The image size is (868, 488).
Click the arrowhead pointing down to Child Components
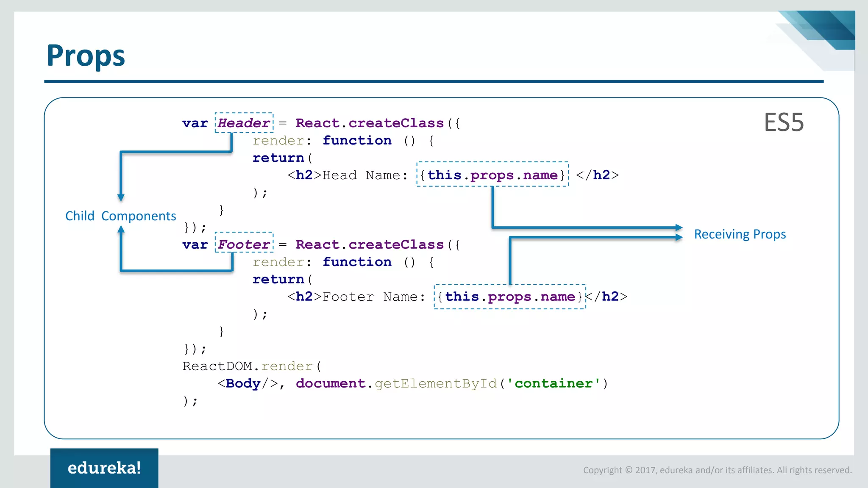pos(121,197)
